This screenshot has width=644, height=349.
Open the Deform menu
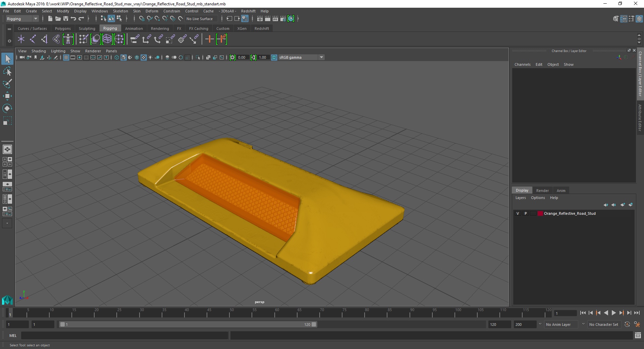[x=152, y=11]
